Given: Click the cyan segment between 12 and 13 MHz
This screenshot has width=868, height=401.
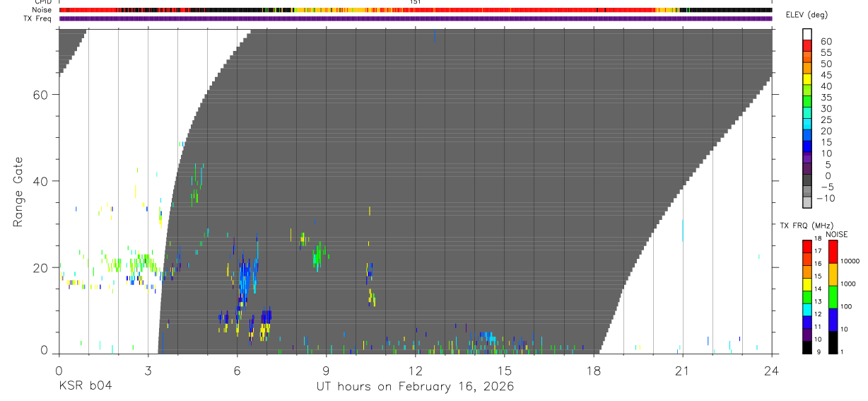Looking at the screenshot, I should (807, 309).
